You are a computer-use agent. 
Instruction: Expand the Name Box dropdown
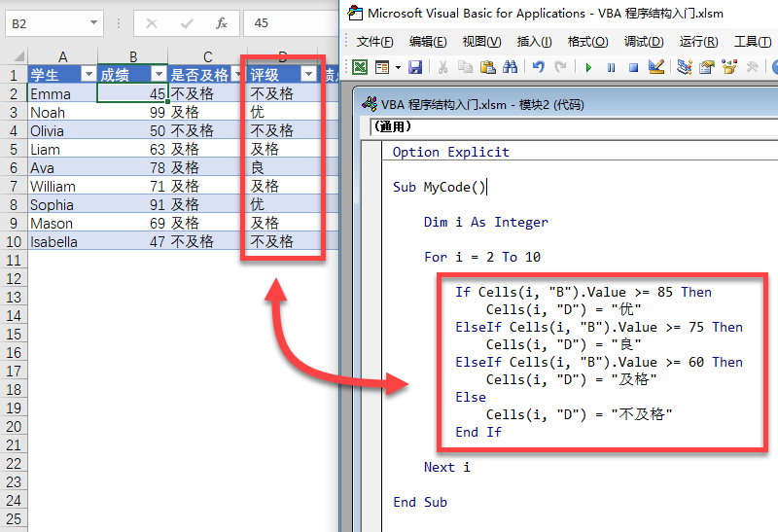coord(92,22)
